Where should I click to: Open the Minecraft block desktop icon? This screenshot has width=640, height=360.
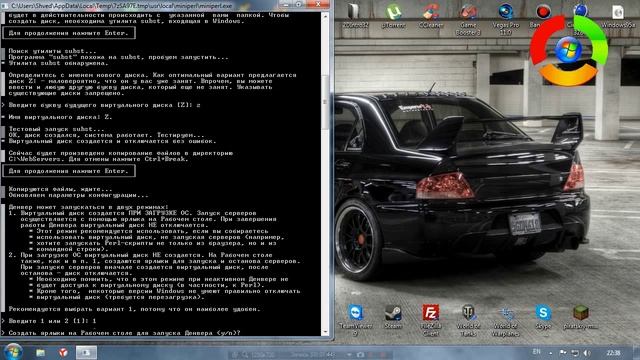coord(580,317)
